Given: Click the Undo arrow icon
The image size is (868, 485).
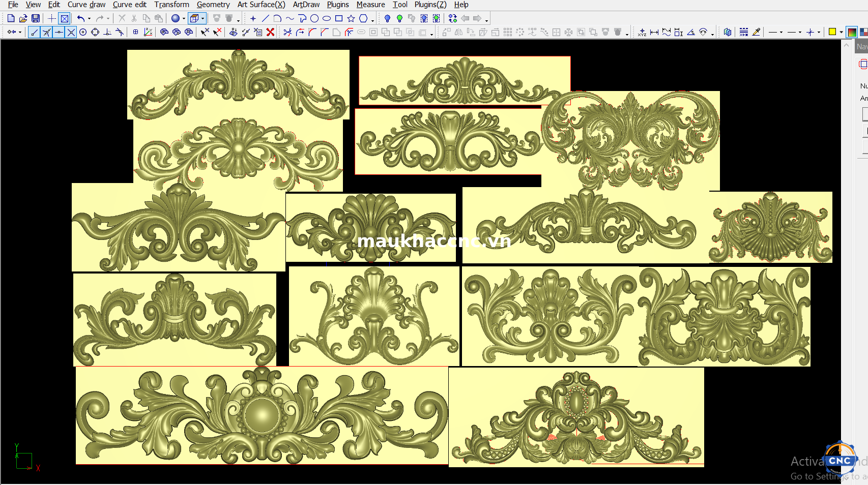Looking at the screenshot, I should pos(80,18).
